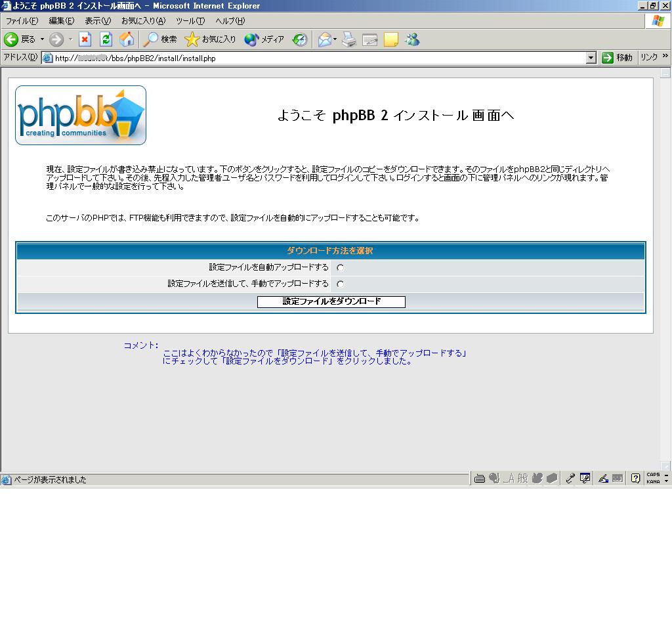Print the page using the printer icon
Viewport: 672px width, 637px height.
[349, 39]
